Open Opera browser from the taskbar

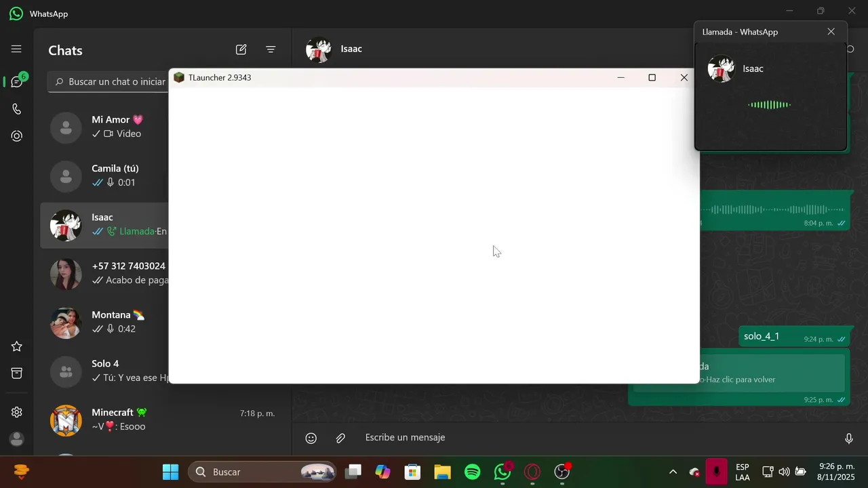pos(532,472)
